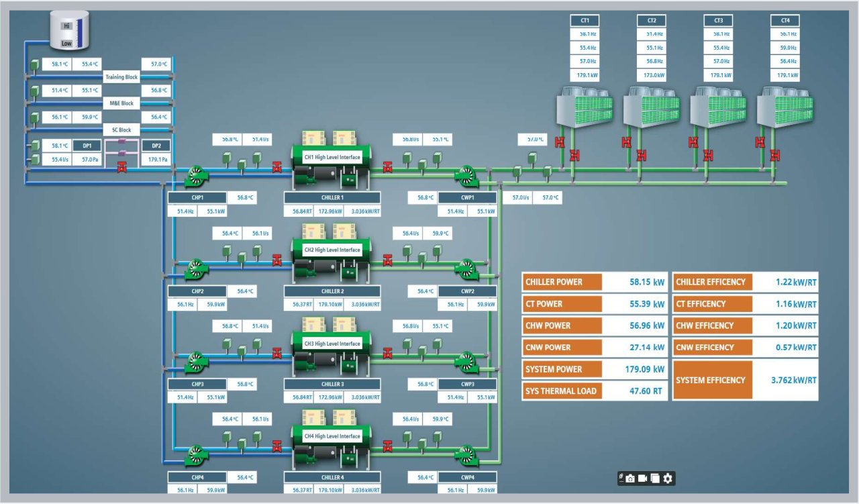
Task: Select the CH4 High Level Interface label
Action: (x=332, y=436)
